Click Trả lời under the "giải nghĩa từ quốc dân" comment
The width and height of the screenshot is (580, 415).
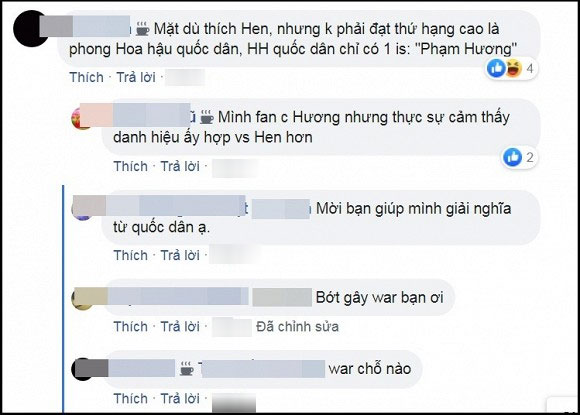tap(180, 255)
